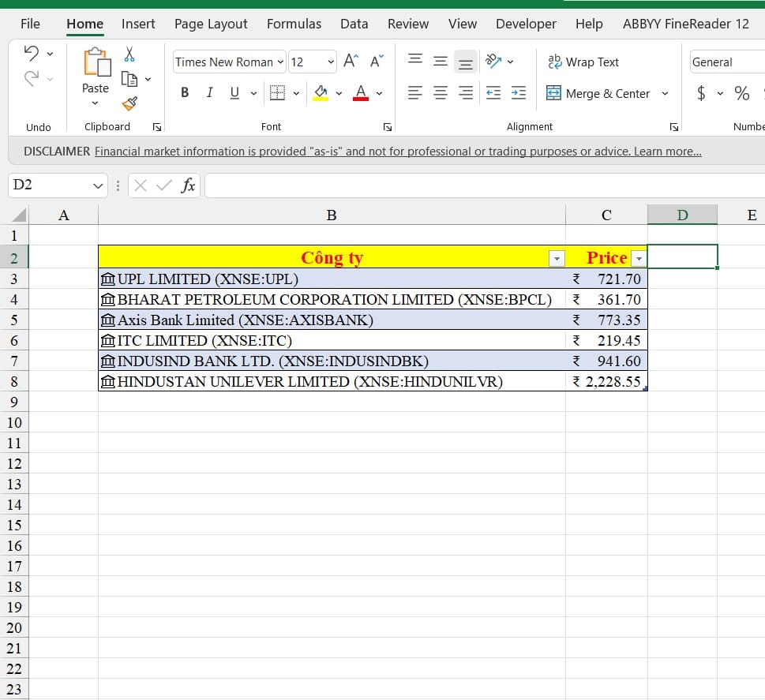This screenshot has width=765, height=700.
Task: Click into the formula bar input
Action: pyautogui.click(x=485, y=185)
